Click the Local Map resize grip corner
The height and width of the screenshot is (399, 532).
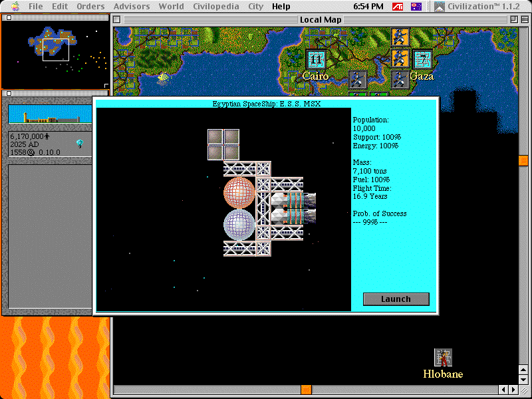coord(524,390)
